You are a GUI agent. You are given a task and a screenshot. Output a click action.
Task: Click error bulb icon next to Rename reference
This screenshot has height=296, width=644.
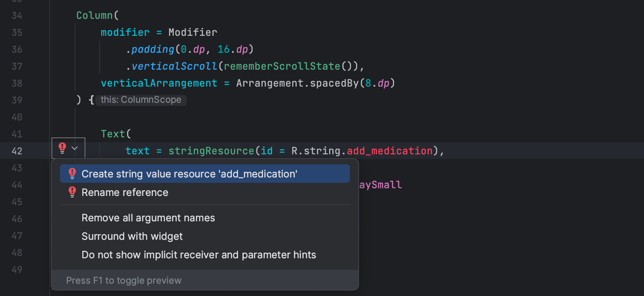(x=72, y=192)
